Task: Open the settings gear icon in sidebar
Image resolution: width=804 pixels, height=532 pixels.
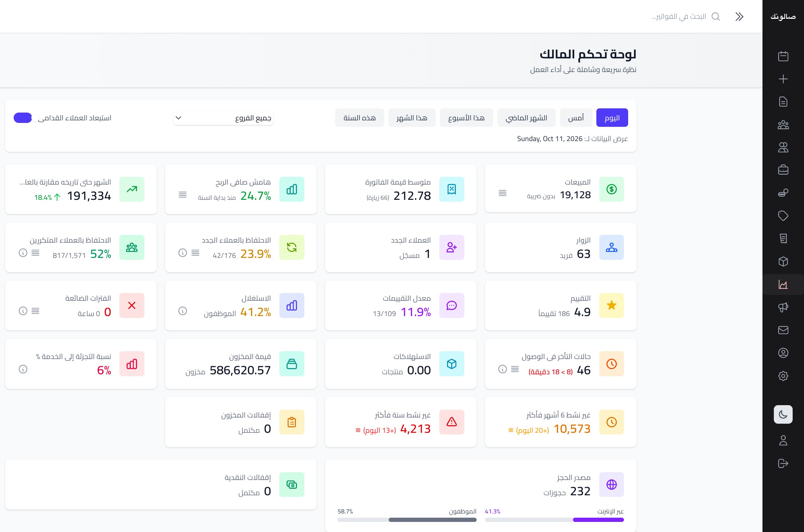Action: (783, 376)
